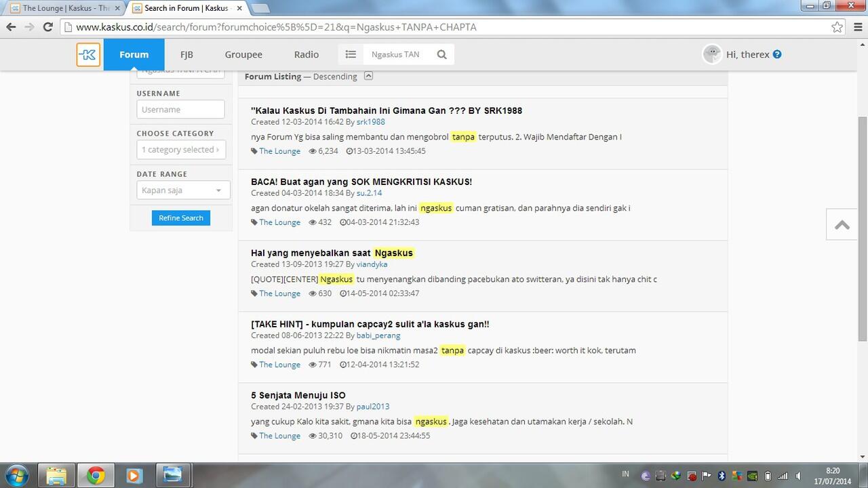
Task: Click The Lounge tag under su.2.14 thread
Action: click(279, 222)
